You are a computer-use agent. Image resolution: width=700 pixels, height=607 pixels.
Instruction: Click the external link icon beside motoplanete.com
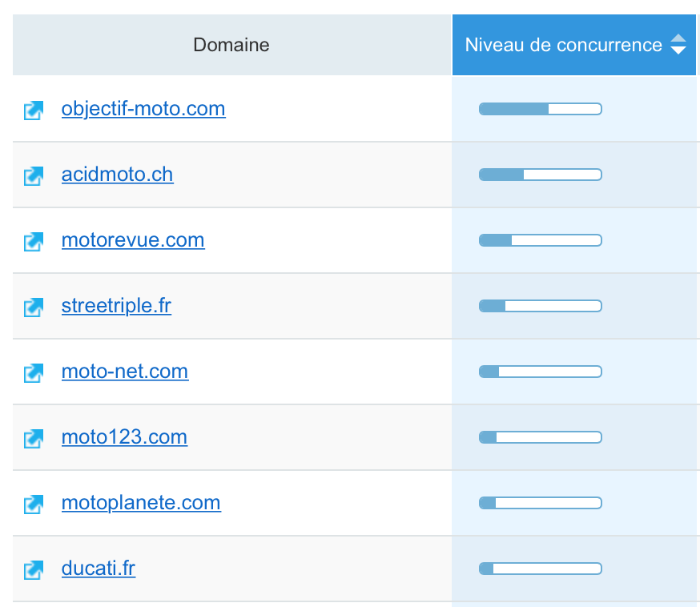point(33,504)
